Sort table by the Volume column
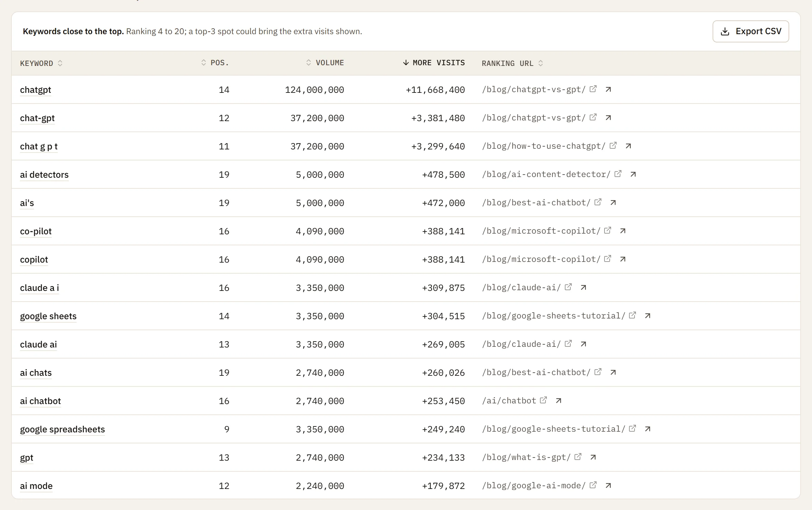This screenshot has width=812, height=510. pos(325,63)
